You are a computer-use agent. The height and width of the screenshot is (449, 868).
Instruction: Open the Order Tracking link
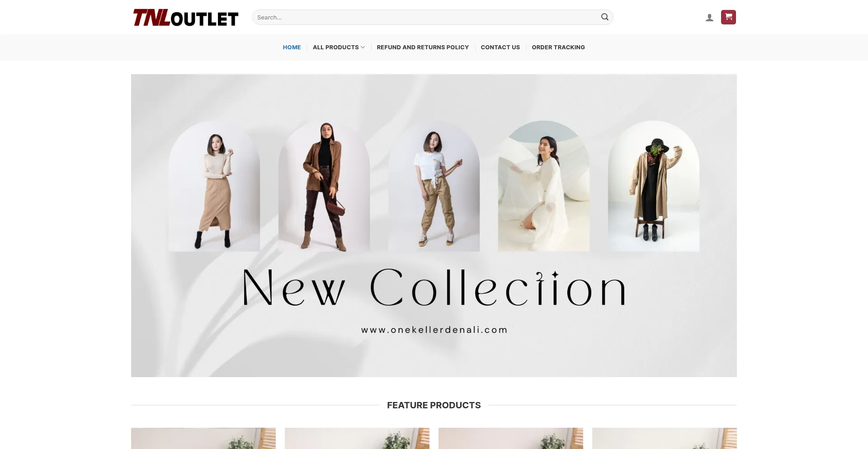click(558, 47)
